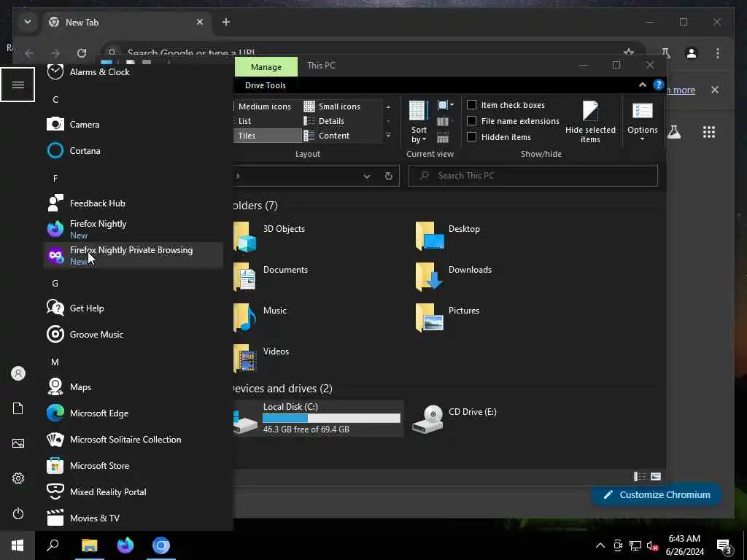
Task: Open Feedback Hub app
Action: 133,203
